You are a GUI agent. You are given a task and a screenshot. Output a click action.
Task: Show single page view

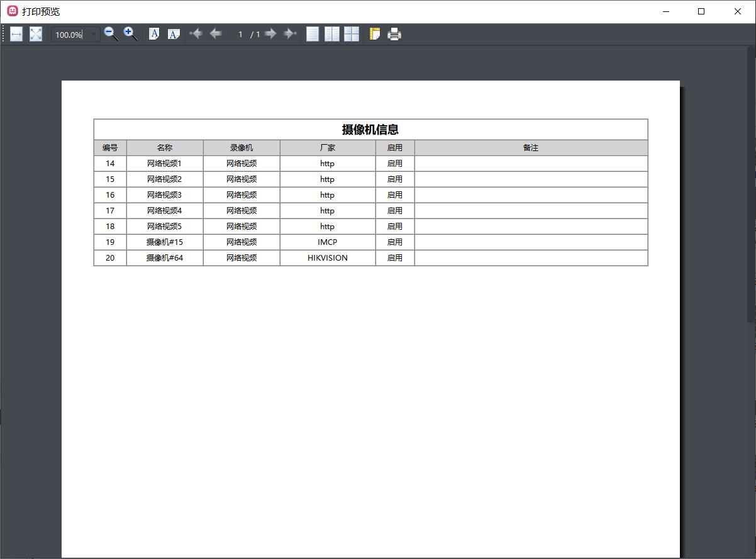pyautogui.click(x=313, y=34)
